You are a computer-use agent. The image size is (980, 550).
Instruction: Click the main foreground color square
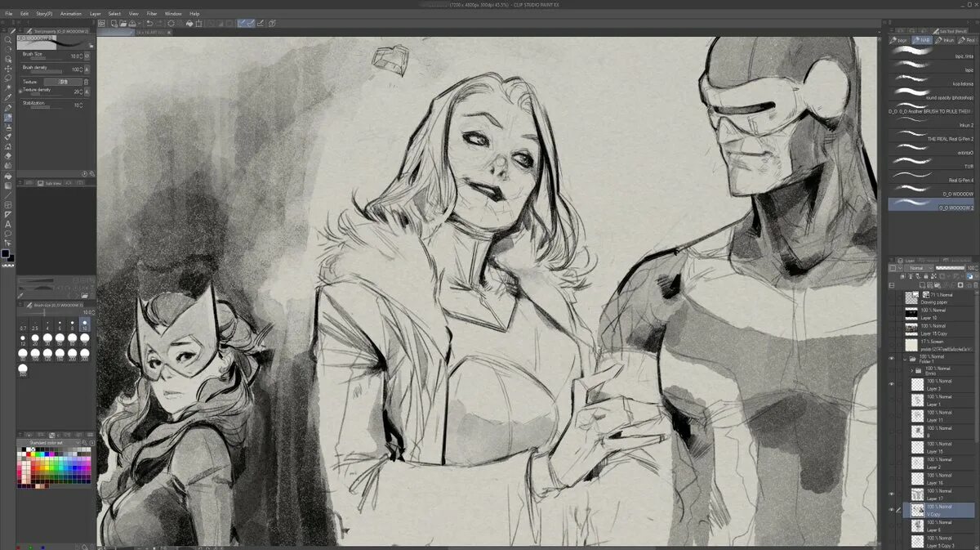7,254
